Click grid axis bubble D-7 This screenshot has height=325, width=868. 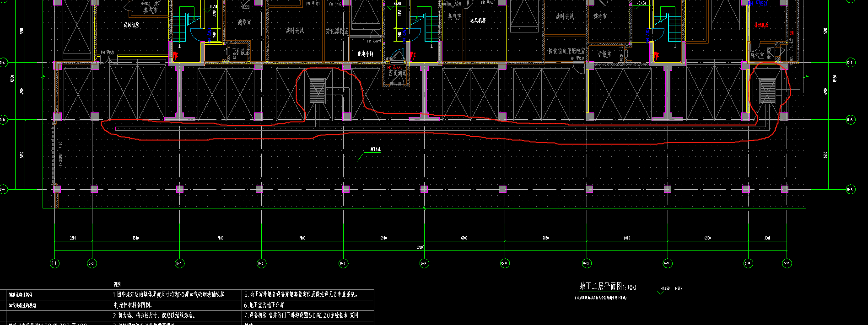(x=343, y=263)
